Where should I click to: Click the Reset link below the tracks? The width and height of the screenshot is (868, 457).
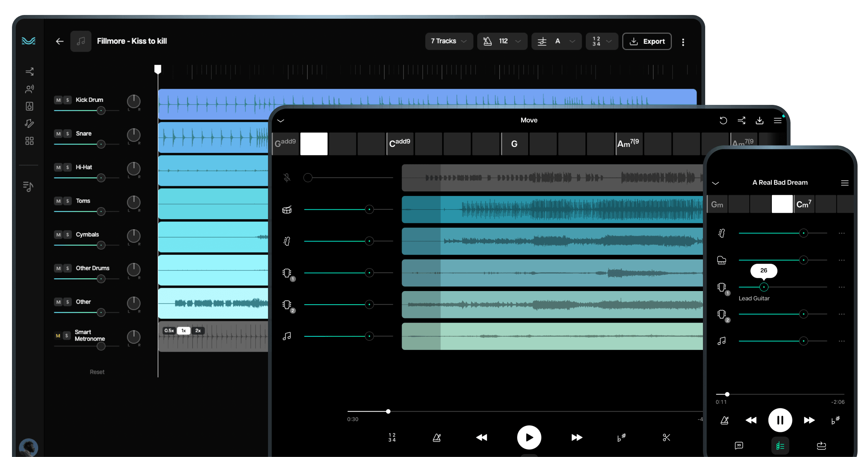coord(97,372)
